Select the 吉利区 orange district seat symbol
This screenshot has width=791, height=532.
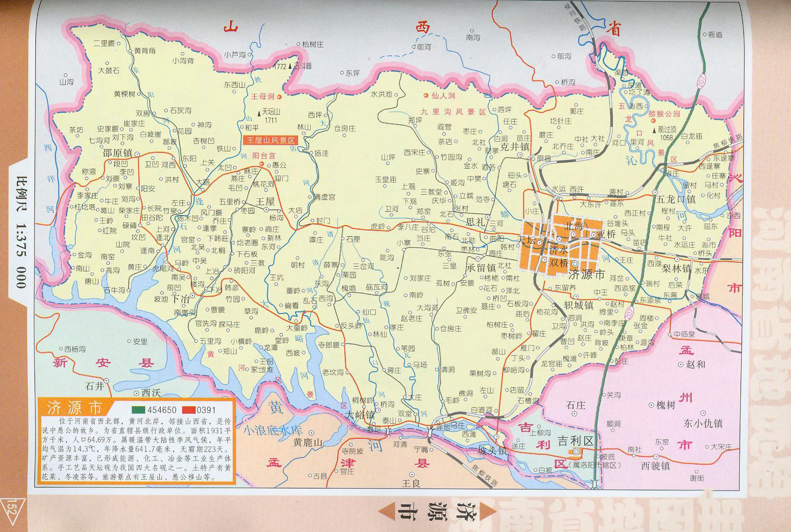pyautogui.click(x=576, y=452)
